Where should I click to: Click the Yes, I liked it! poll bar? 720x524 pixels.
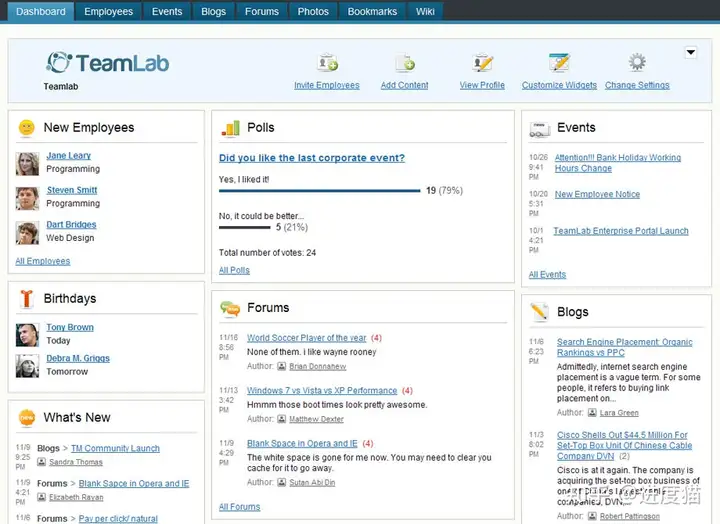pyautogui.click(x=320, y=191)
